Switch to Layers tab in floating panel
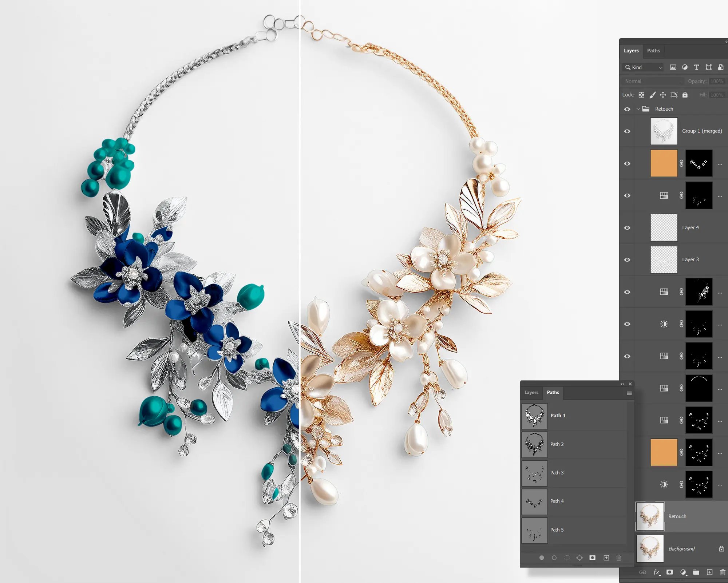This screenshot has width=728, height=583. click(531, 392)
